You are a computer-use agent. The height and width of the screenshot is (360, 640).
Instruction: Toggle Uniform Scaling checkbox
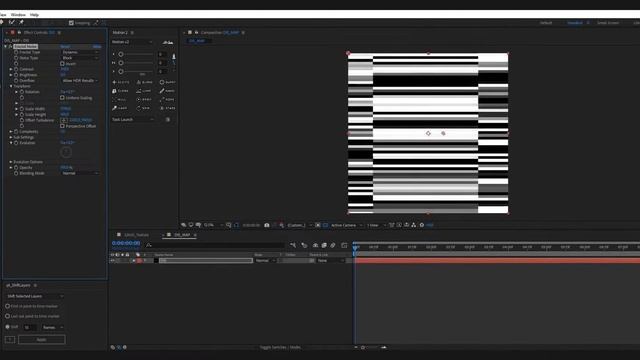click(62, 98)
